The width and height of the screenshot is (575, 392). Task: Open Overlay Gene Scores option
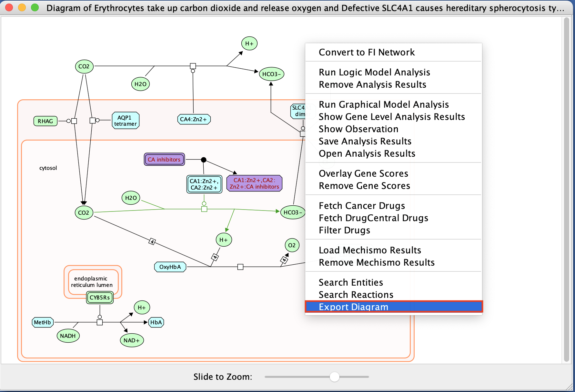point(363,173)
